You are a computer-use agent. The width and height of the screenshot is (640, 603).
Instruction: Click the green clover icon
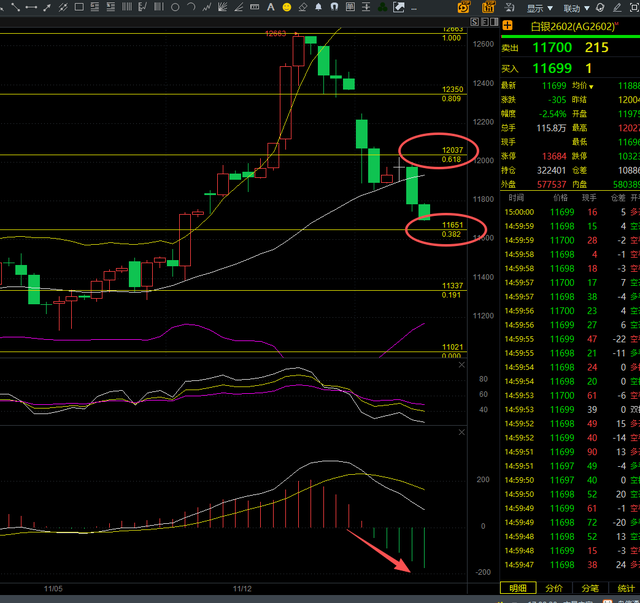(x=382, y=7)
